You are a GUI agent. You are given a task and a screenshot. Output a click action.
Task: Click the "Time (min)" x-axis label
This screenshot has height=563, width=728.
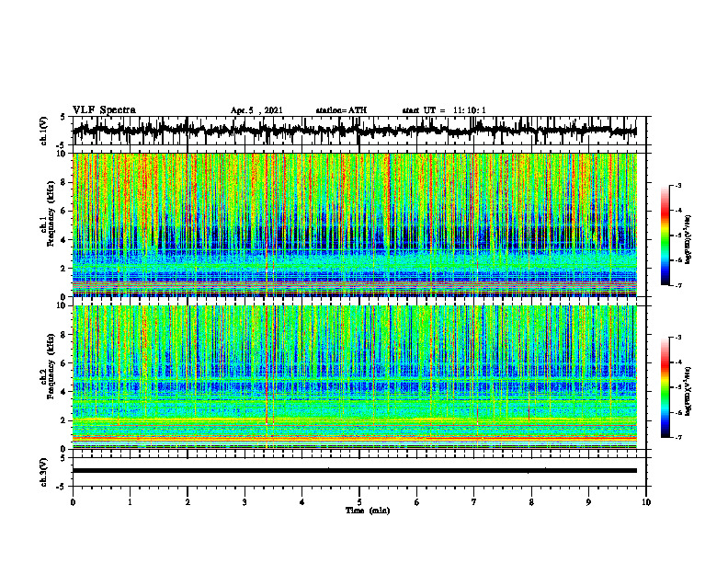point(368,511)
